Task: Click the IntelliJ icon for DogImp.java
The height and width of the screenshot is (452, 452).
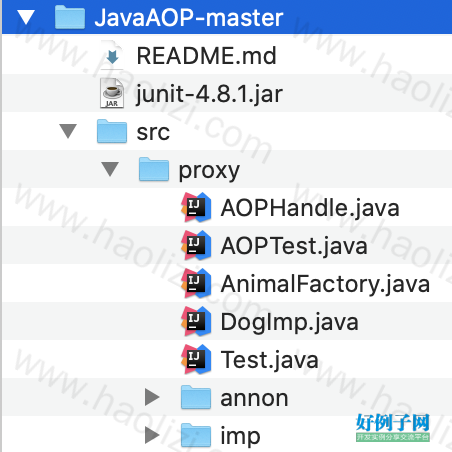Action: tap(196, 321)
